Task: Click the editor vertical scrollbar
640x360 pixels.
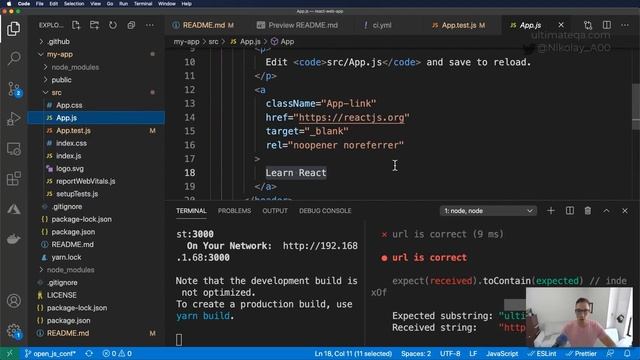Action: pos(636,107)
